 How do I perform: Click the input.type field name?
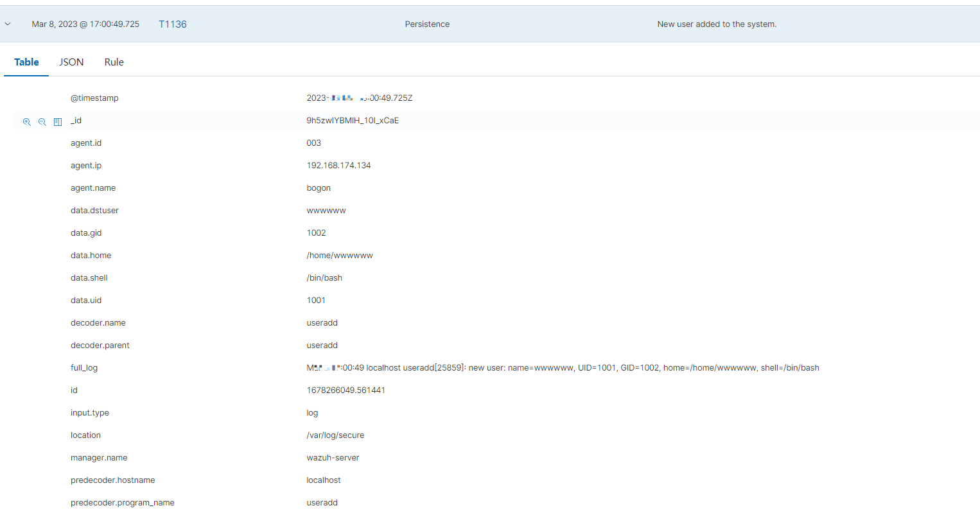[90, 413]
